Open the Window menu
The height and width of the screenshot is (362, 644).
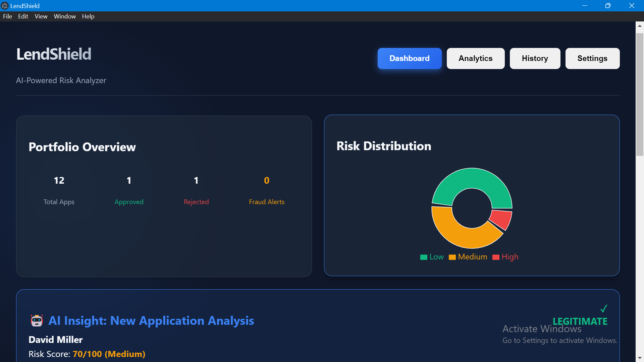[x=65, y=16]
